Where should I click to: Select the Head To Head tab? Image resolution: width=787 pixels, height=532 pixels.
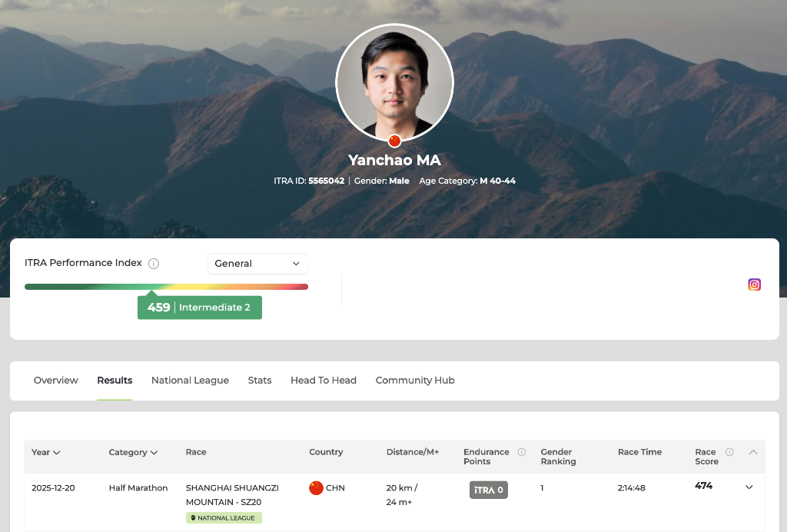click(x=324, y=381)
